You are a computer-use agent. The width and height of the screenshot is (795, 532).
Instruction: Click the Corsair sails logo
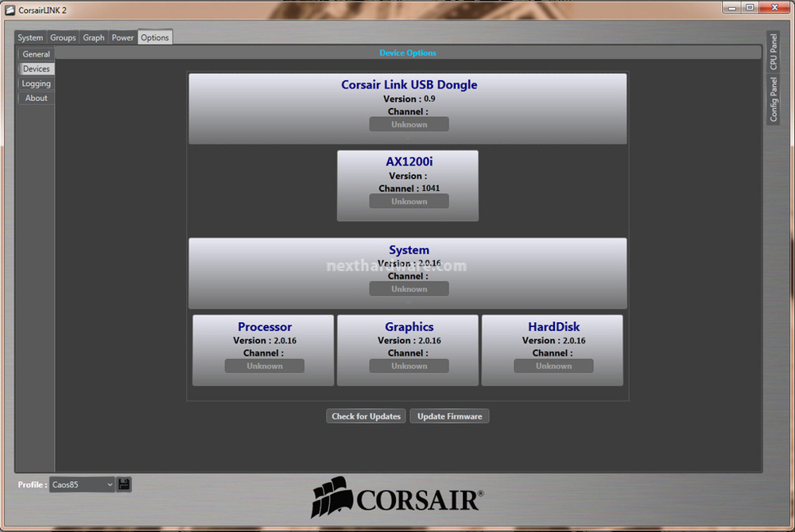pos(332,497)
